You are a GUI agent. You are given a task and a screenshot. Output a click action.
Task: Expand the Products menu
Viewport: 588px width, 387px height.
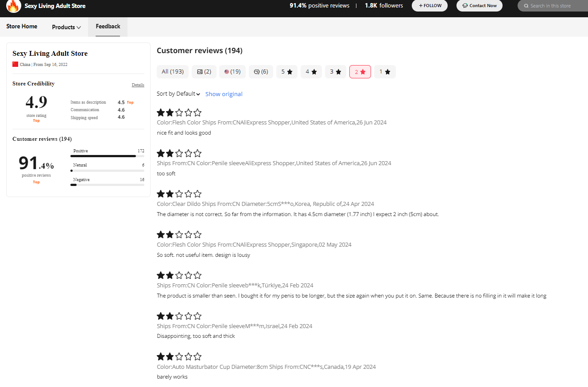pos(66,27)
